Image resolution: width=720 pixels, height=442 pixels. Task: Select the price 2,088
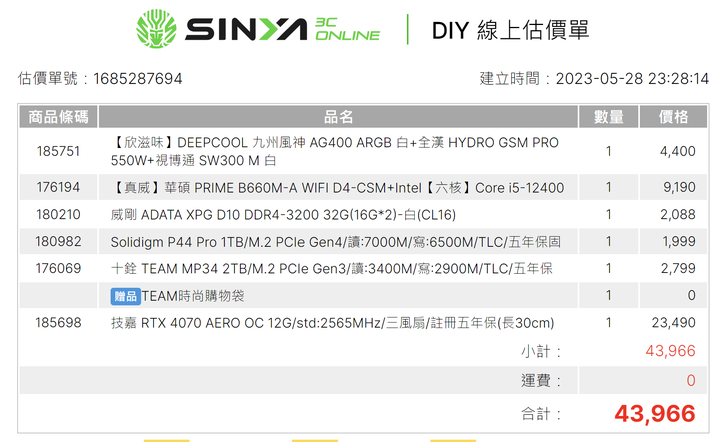coord(678,214)
